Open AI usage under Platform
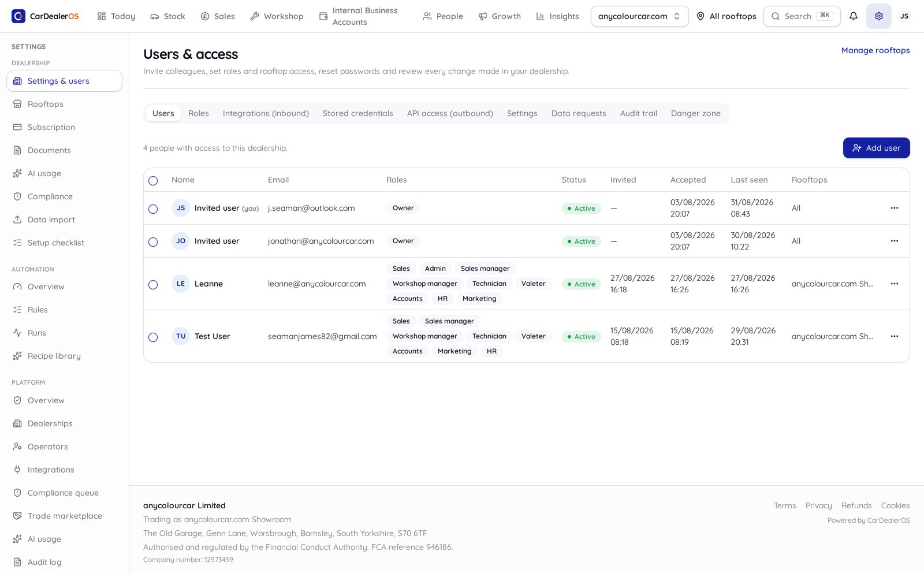The height and width of the screenshot is (573, 924). pos(64,539)
